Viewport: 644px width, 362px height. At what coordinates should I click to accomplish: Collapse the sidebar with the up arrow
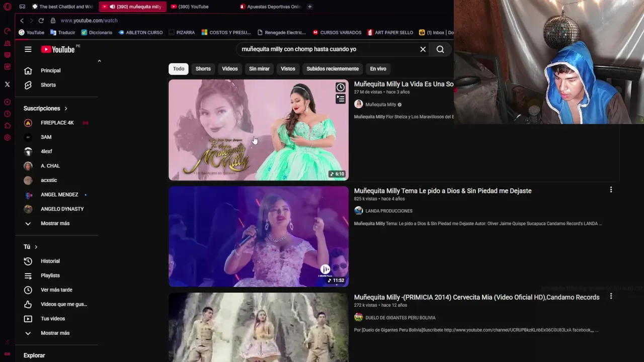99,61
